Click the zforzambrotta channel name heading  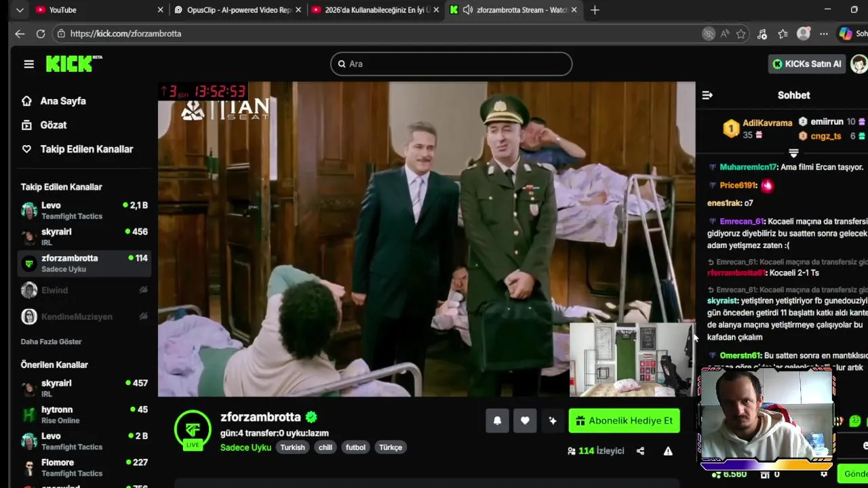tap(260, 417)
